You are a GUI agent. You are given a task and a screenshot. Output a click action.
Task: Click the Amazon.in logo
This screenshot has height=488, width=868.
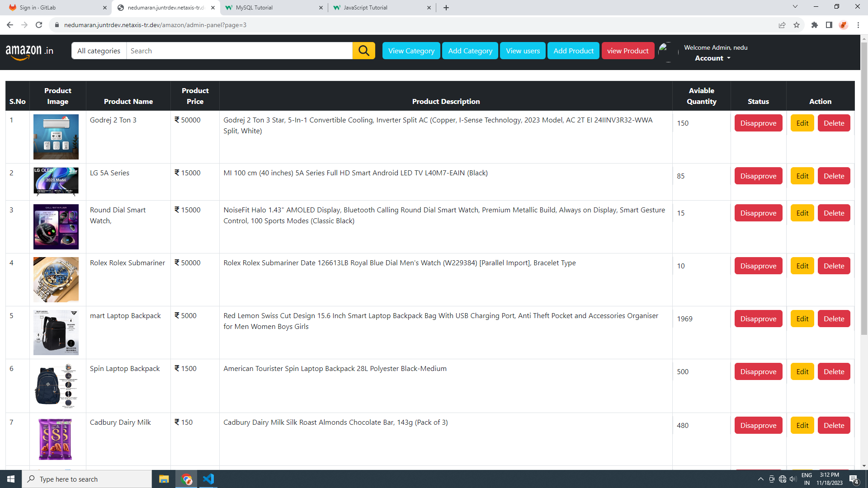click(x=29, y=52)
